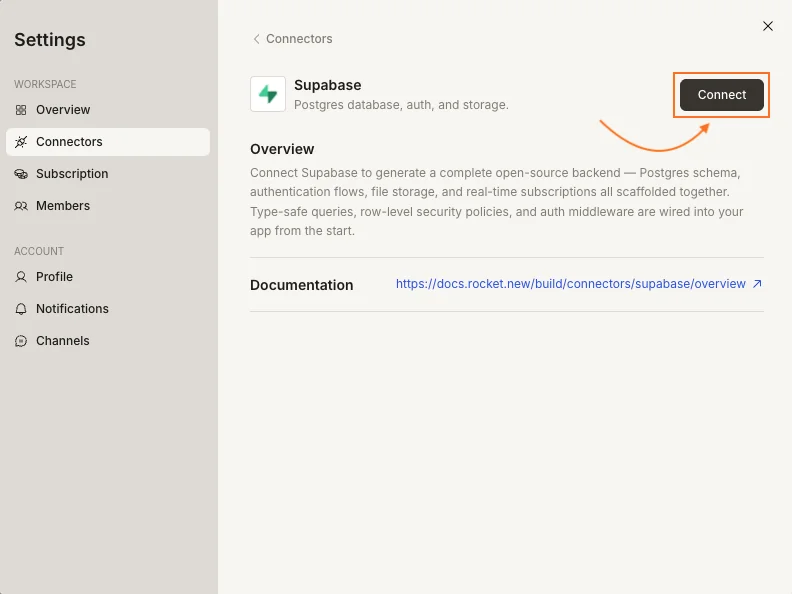This screenshot has width=792, height=594.
Task: Click 'Postgres database, auth, and storage.' text
Action: 401,105
